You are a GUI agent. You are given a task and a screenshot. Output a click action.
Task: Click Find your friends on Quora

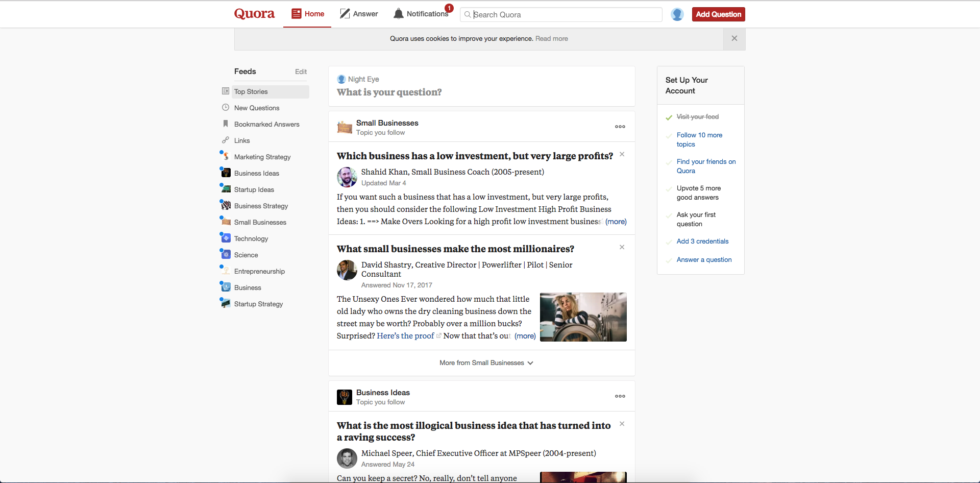coord(706,166)
